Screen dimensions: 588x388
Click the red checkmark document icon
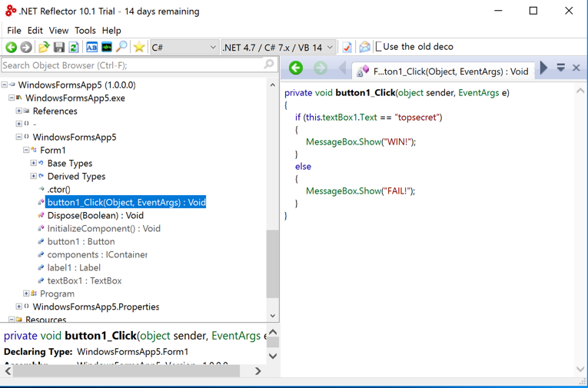(x=347, y=47)
